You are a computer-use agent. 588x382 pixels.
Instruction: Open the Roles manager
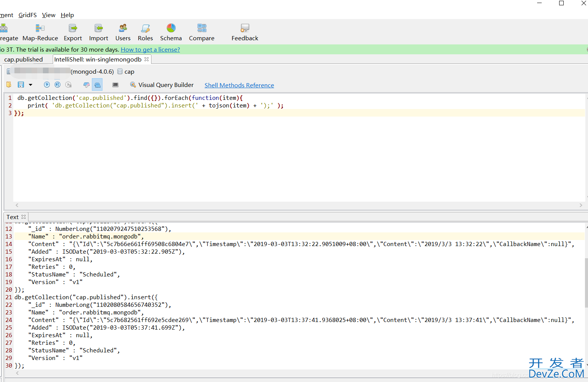coord(145,33)
